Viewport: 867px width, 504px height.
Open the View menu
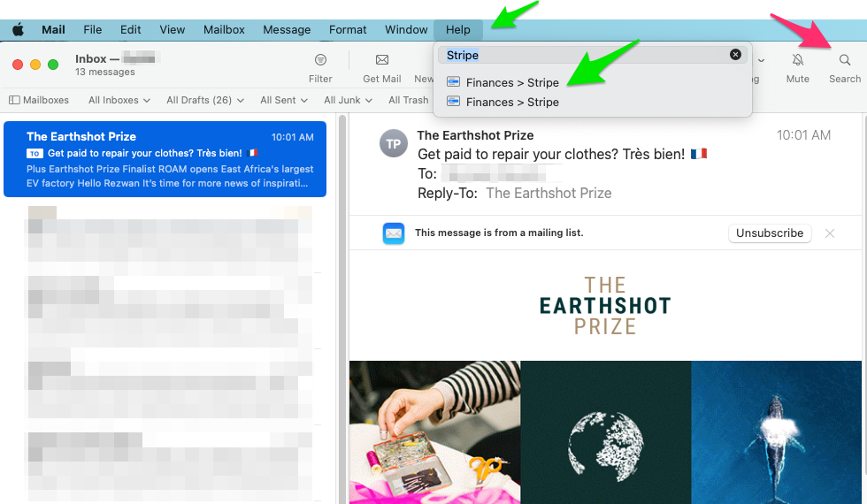tap(172, 30)
